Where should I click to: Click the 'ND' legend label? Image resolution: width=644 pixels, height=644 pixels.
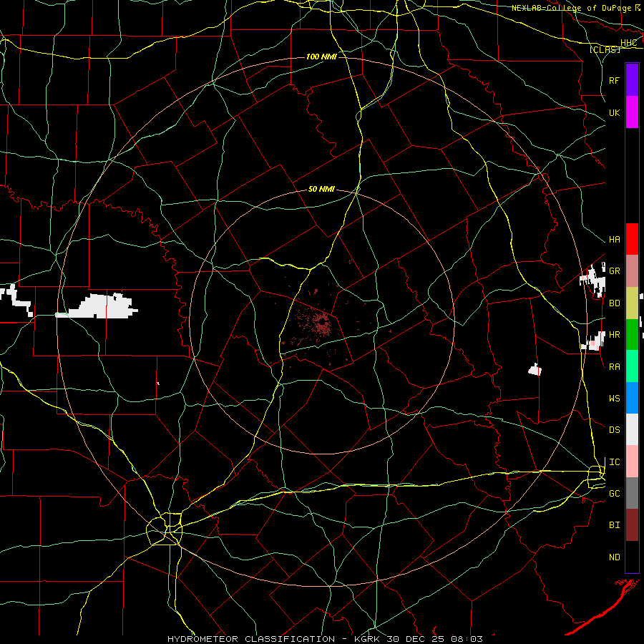click(614, 557)
